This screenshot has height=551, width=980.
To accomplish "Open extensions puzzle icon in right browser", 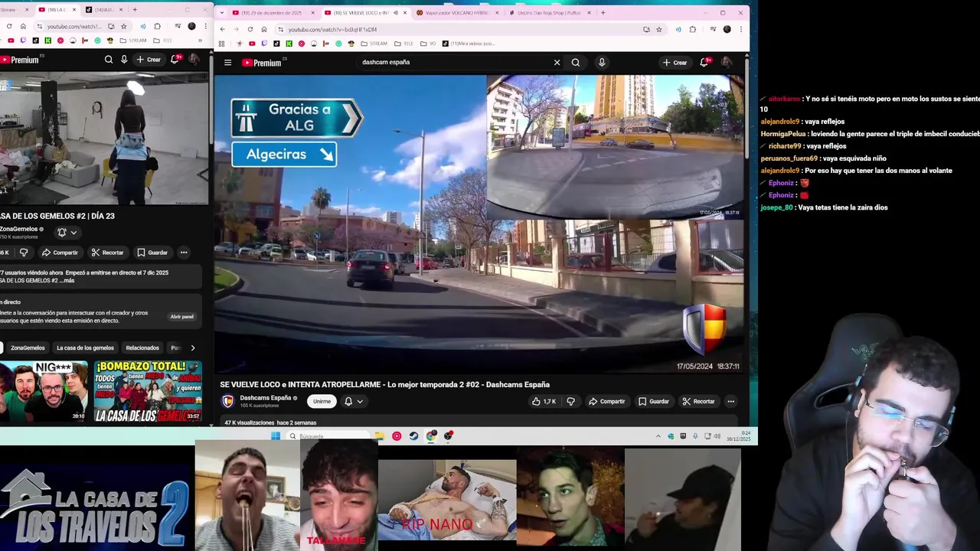I will pos(693,29).
